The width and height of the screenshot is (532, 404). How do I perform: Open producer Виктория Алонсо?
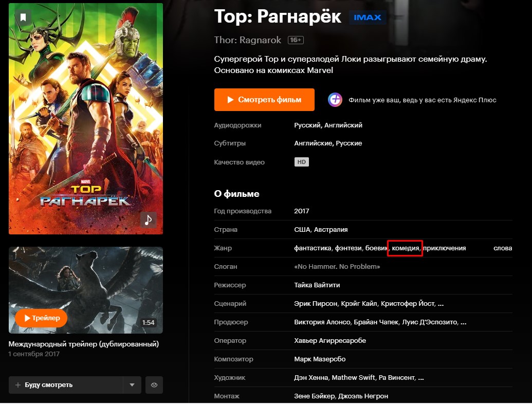[322, 322]
